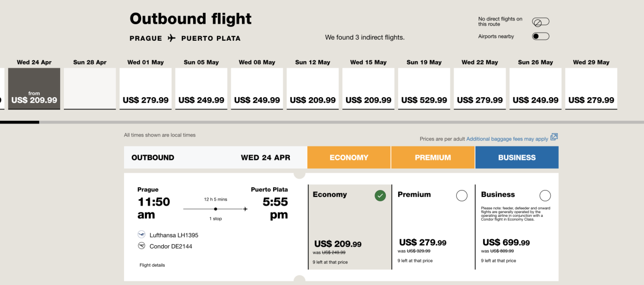
Task: Click the date carousel horizontal scrollbar handle
Action: click(x=19, y=122)
